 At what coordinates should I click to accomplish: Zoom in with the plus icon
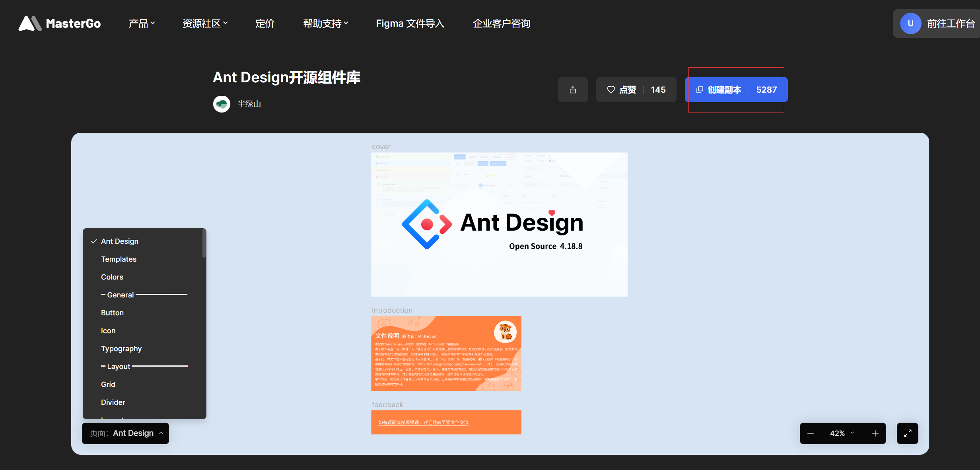tap(875, 433)
